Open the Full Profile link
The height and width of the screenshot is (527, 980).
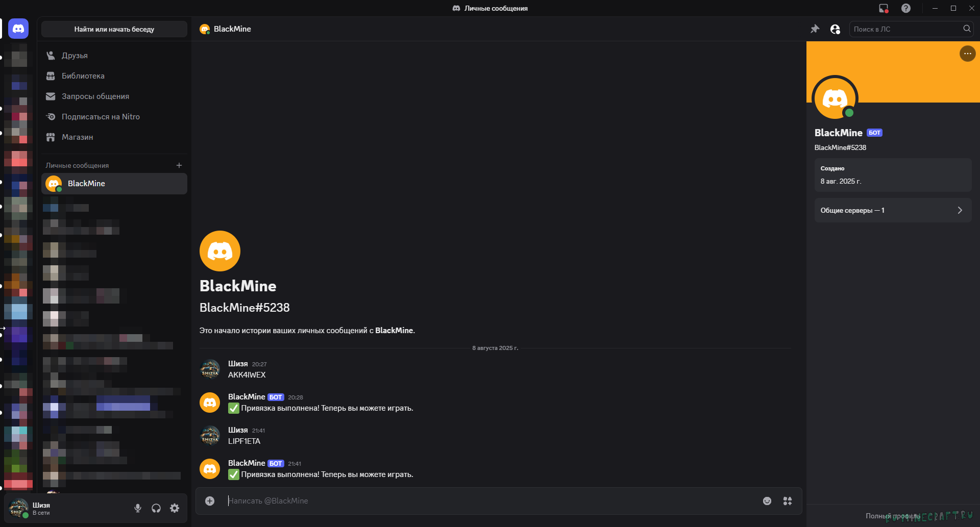pyautogui.click(x=893, y=516)
